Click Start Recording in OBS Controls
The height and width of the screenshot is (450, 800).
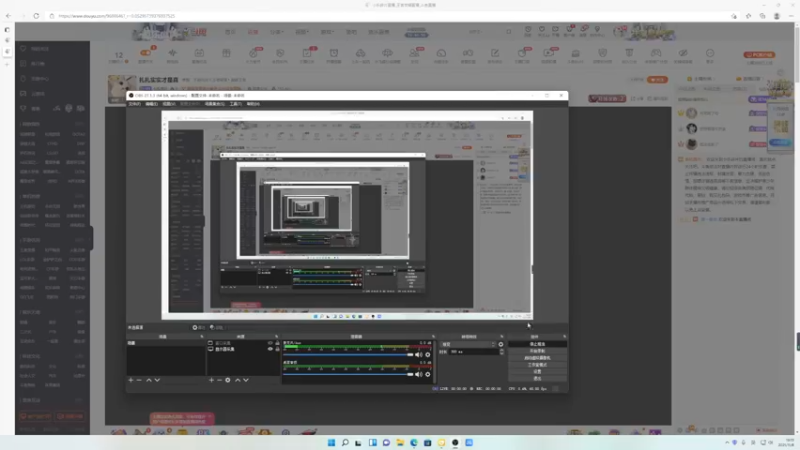pos(537,351)
